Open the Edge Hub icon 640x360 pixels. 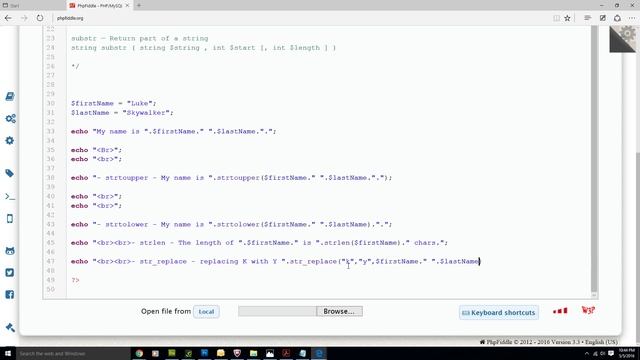tap(587, 18)
